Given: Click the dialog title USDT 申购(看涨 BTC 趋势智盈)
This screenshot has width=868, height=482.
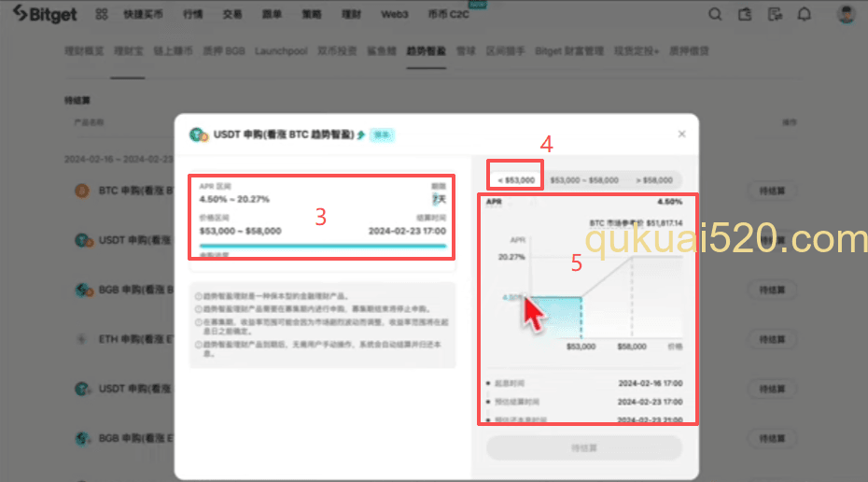Looking at the screenshot, I should pyautogui.click(x=284, y=135).
